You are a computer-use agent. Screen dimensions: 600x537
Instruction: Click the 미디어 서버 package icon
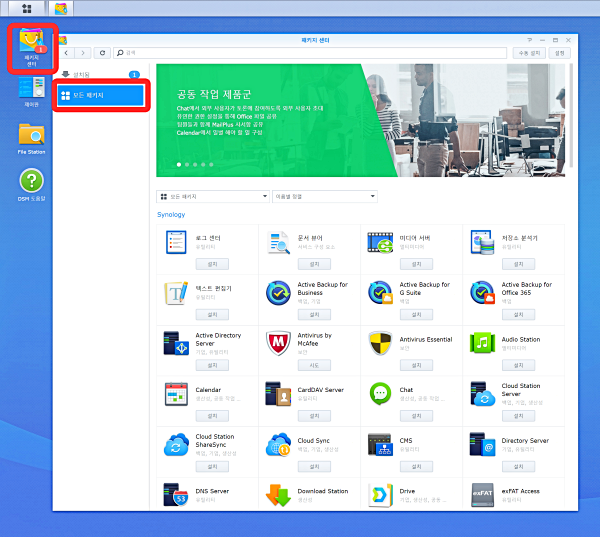click(x=380, y=242)
